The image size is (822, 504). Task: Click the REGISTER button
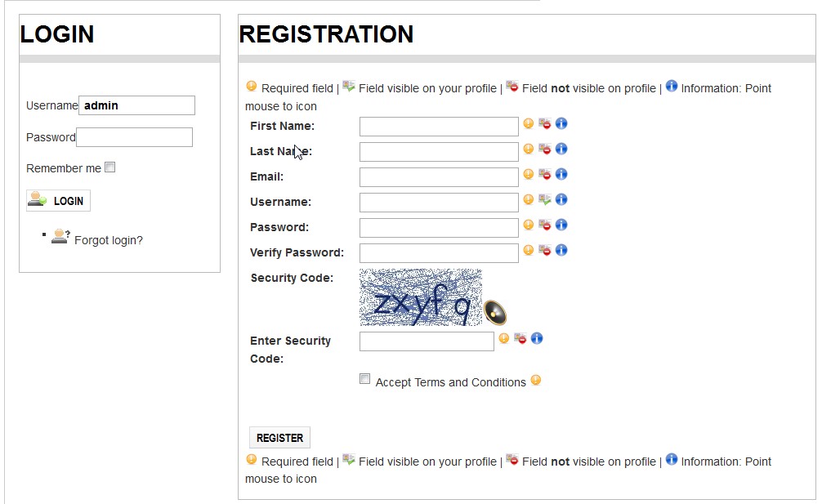coord(279,438)
